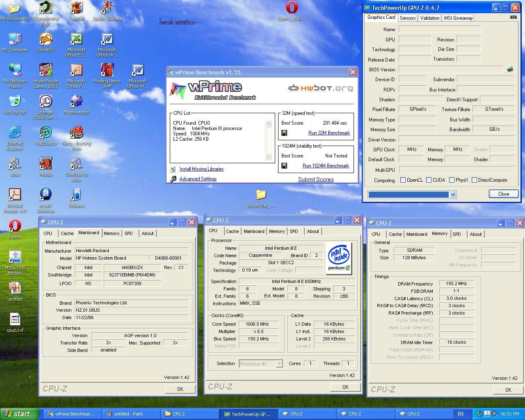The image size is (525, 420).
Task: Switch to Validation tab in GPU-Z
Action: point(429,18)
